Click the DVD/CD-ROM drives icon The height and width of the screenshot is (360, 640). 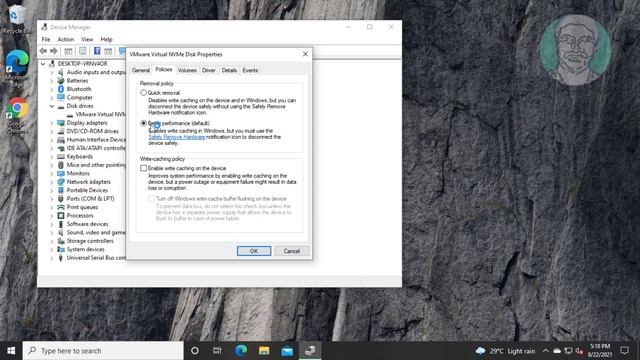[61, 131]
